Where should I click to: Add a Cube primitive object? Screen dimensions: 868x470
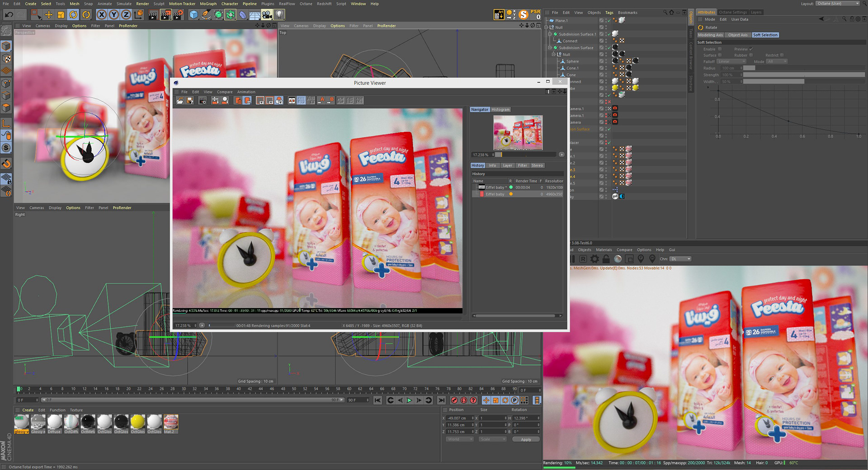(194, 15)
